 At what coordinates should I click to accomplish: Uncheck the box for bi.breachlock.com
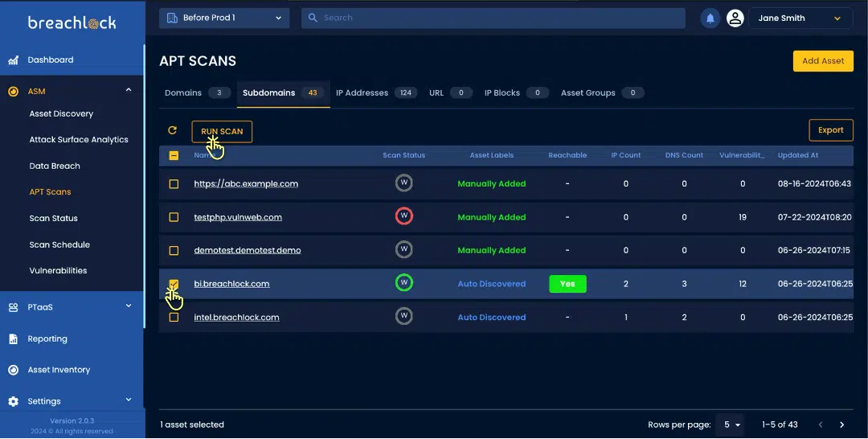pos(174,284)
